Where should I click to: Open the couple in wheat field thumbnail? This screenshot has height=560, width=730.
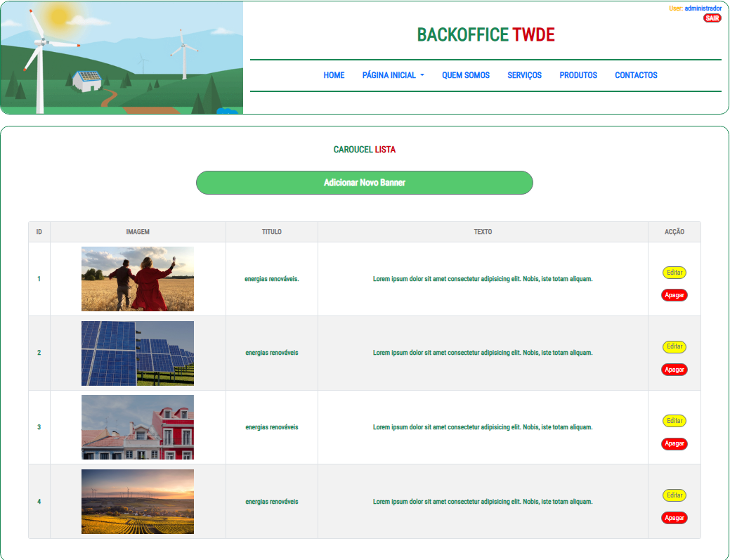click(x=138, y=279)
